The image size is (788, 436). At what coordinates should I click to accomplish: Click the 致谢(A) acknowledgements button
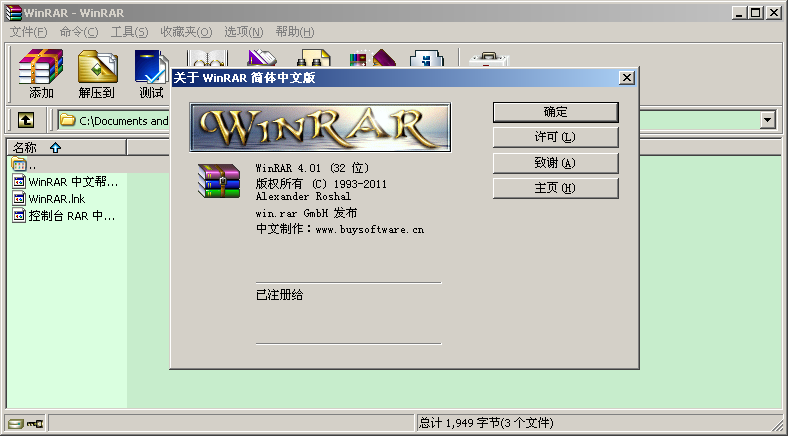click(555, 163)
